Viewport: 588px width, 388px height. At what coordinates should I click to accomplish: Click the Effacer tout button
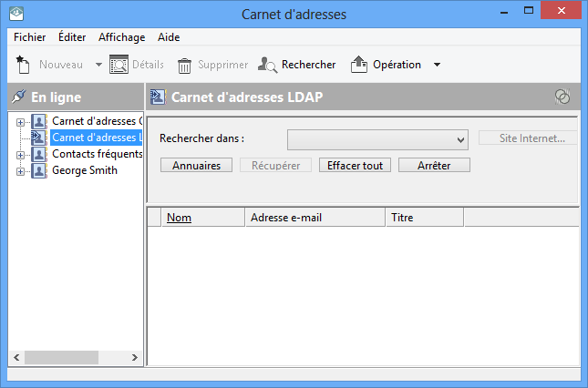coord(355,165)
